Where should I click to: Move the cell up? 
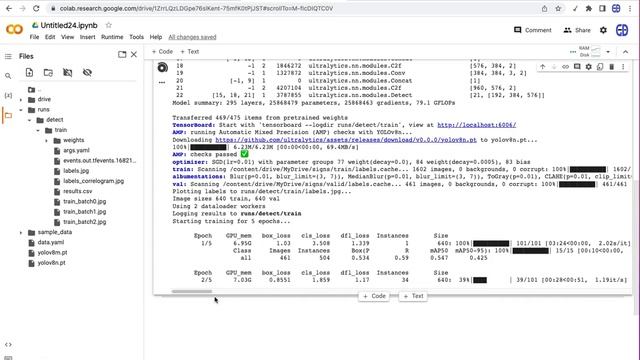tap(542, 67)
